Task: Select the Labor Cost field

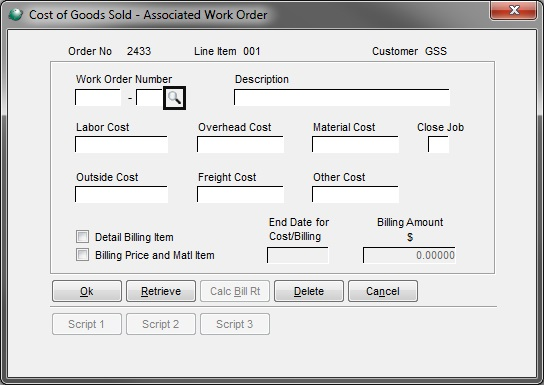Action: tap(121, 144)
